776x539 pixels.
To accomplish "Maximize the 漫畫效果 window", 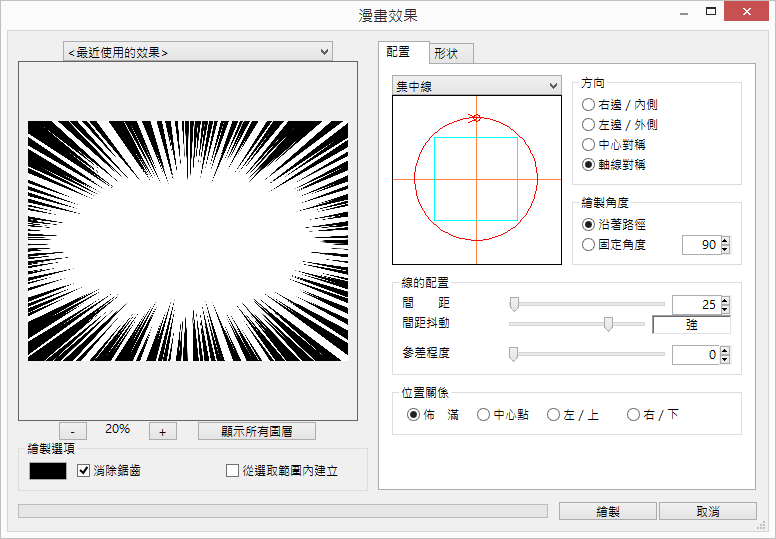I will (711, 11).
